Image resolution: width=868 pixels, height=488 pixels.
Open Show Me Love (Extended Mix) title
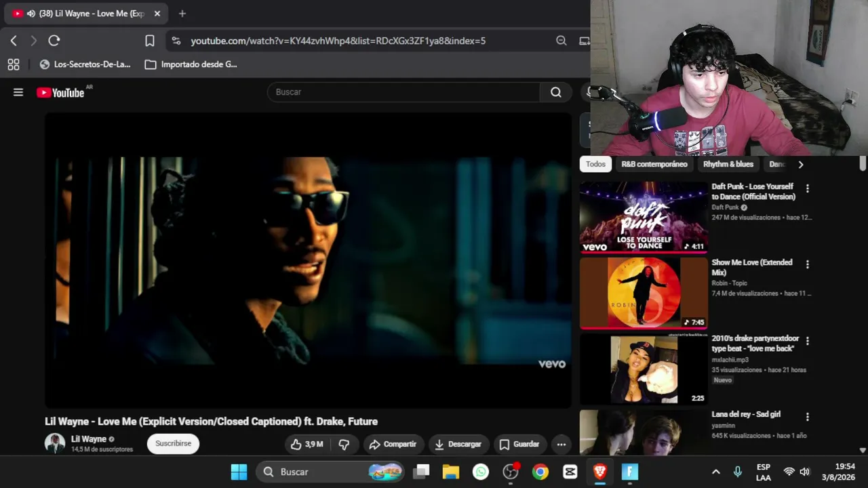(752, 268)
